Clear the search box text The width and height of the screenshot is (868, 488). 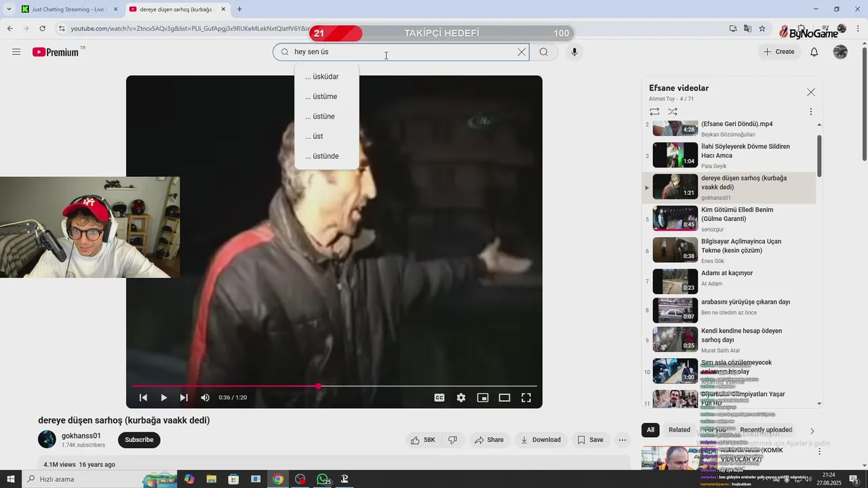[x=521, y=52]
